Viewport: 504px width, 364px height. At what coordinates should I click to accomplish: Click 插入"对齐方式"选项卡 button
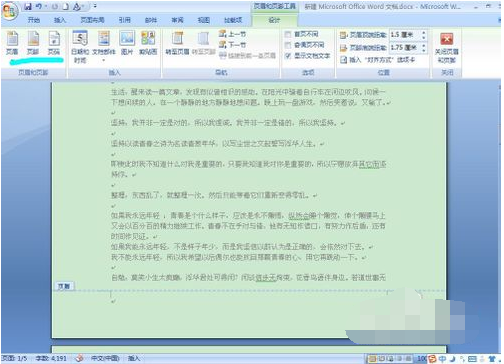377,60
